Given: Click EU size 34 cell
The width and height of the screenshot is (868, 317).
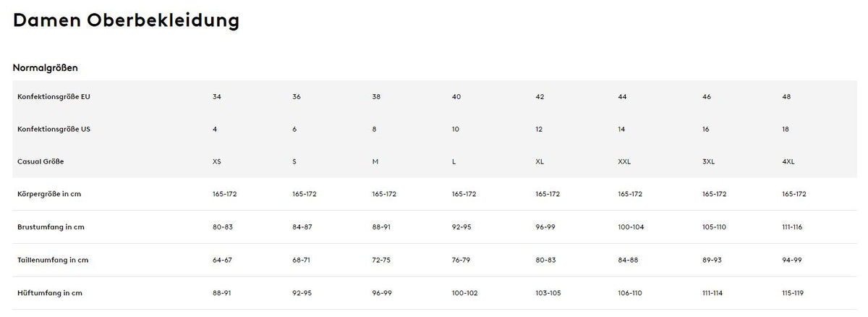Looking at the screenshot, I should point(217,96).
